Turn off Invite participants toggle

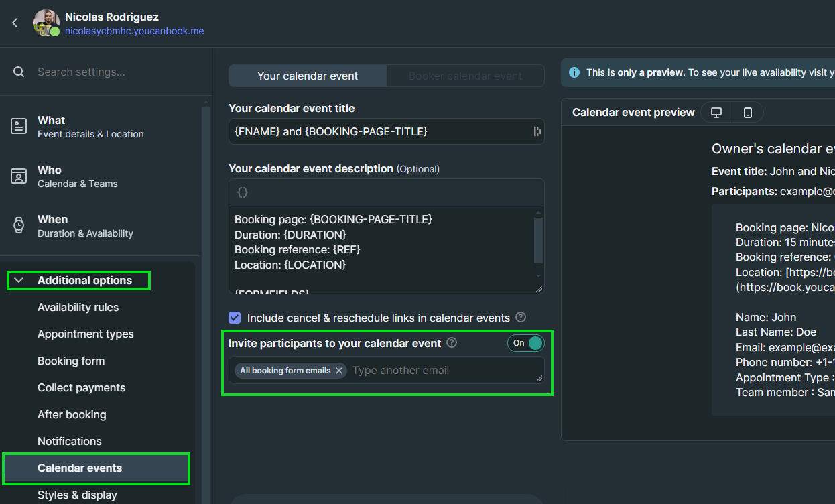coord(526,343)
